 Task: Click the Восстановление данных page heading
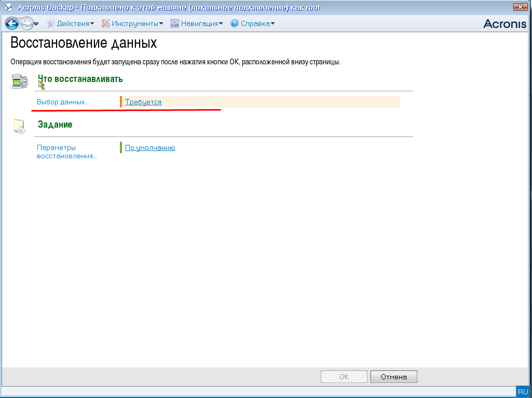coord(84,43)
